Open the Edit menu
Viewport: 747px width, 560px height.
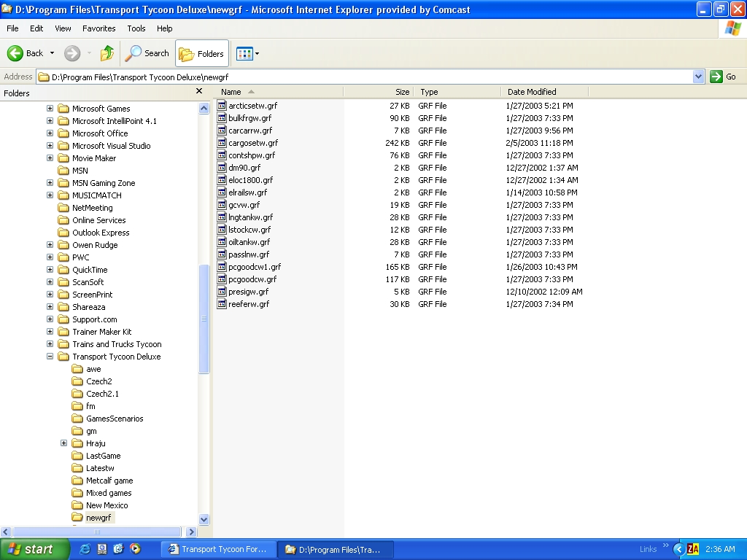[x=36, y=28]
